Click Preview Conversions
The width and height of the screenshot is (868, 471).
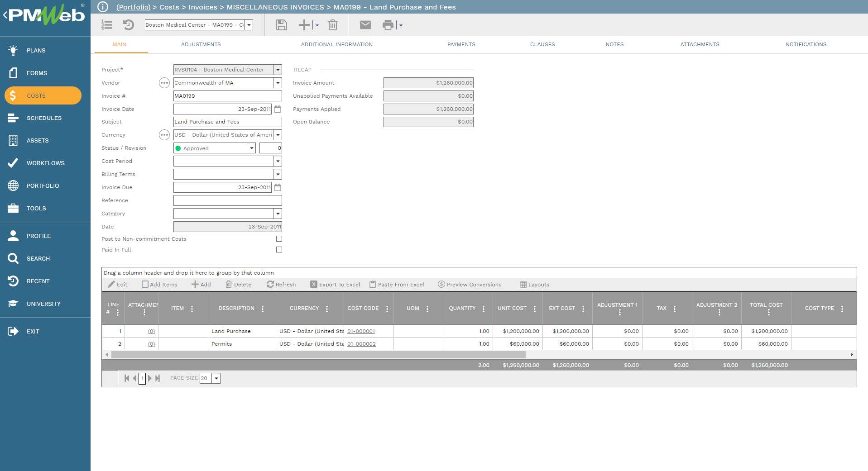(x=470, y=285)
